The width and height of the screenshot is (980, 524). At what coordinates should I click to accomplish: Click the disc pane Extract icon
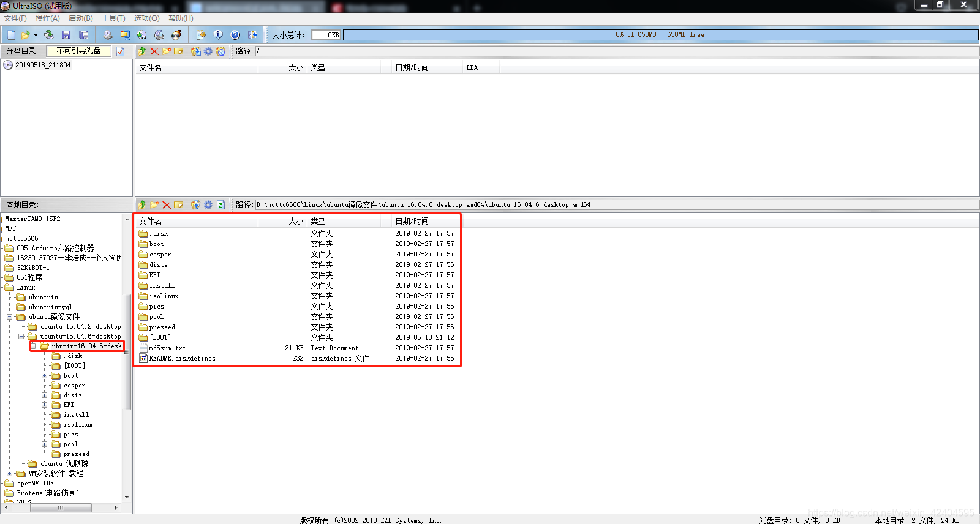[x=196, y=51]
